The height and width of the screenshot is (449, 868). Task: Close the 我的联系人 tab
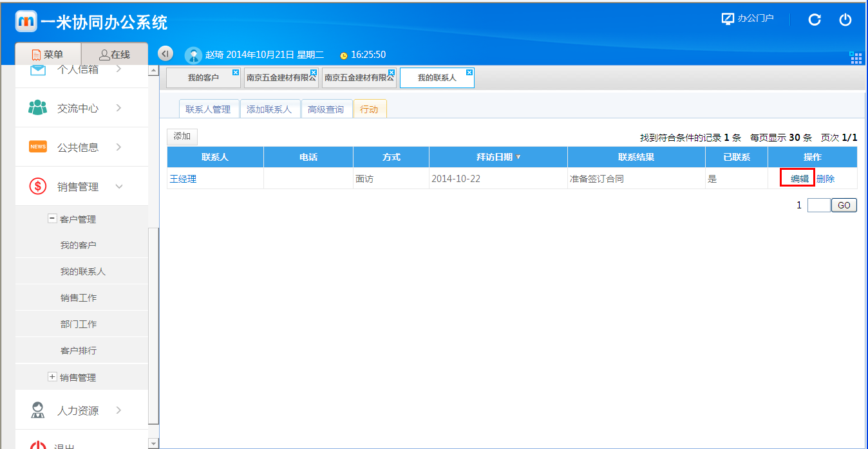[469, 72]
